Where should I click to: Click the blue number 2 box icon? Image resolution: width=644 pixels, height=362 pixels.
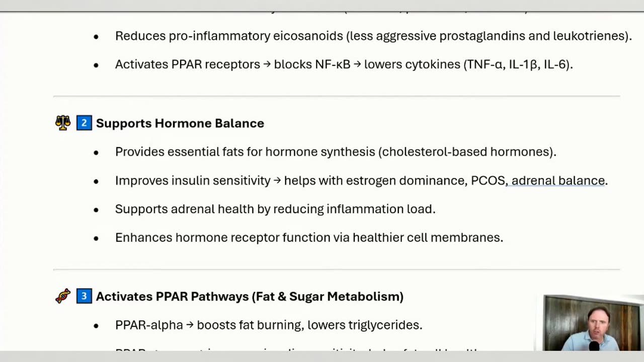[84, 123]
